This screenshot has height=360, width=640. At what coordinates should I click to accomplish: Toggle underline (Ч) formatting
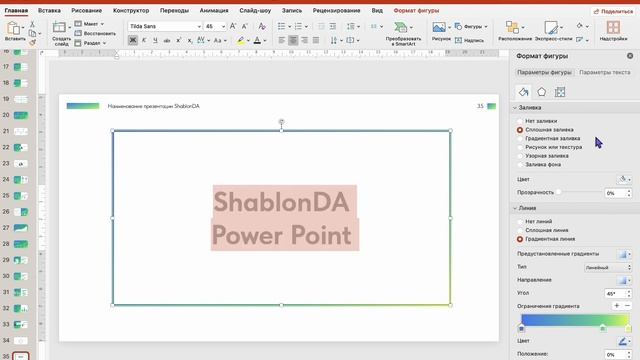(x=155, y=40)
